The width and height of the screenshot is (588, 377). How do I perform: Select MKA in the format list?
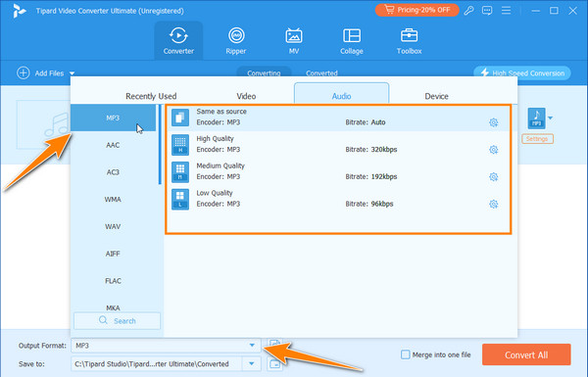tap(113, 307)
